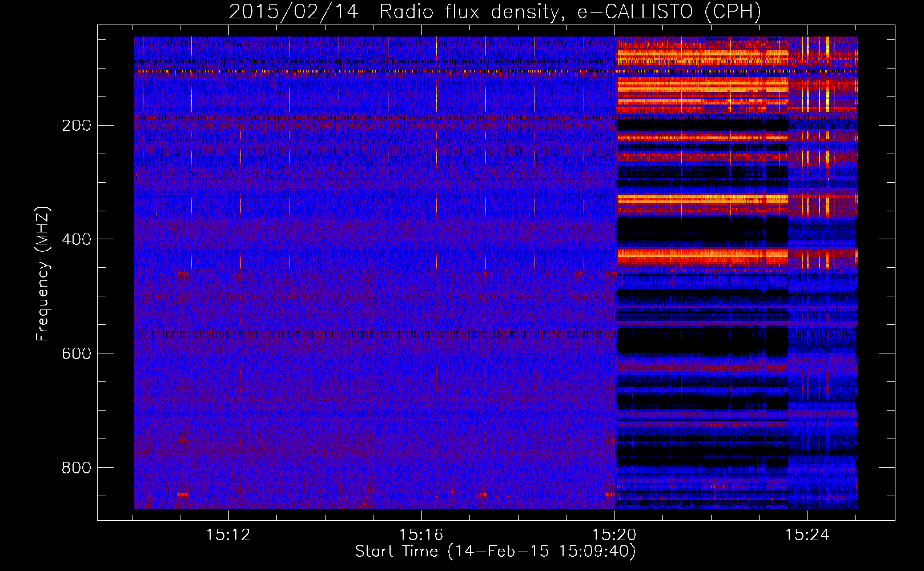Click the 400 frequency tick label
924x571 pixels.
pyautogui.click(x=77, y=239)
